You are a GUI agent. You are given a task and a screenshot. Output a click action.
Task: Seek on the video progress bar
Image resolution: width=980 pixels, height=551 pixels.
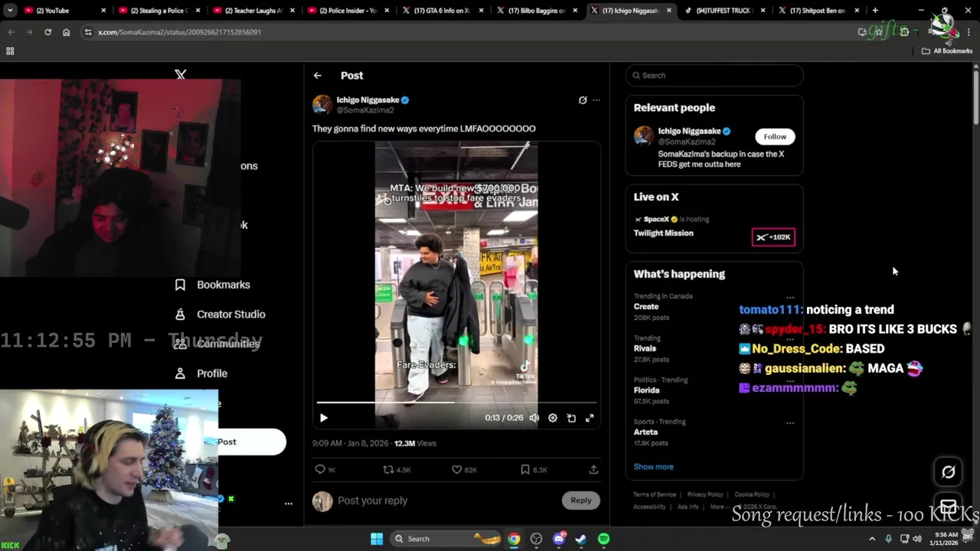pos(456,402)
